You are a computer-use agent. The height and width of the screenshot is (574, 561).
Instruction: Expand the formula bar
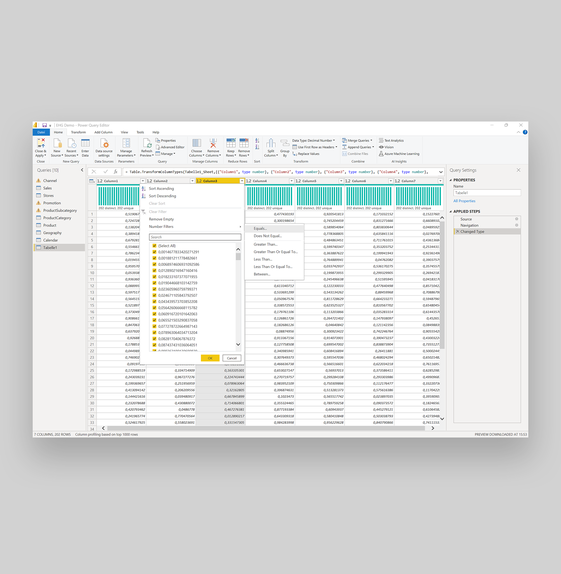441,172
